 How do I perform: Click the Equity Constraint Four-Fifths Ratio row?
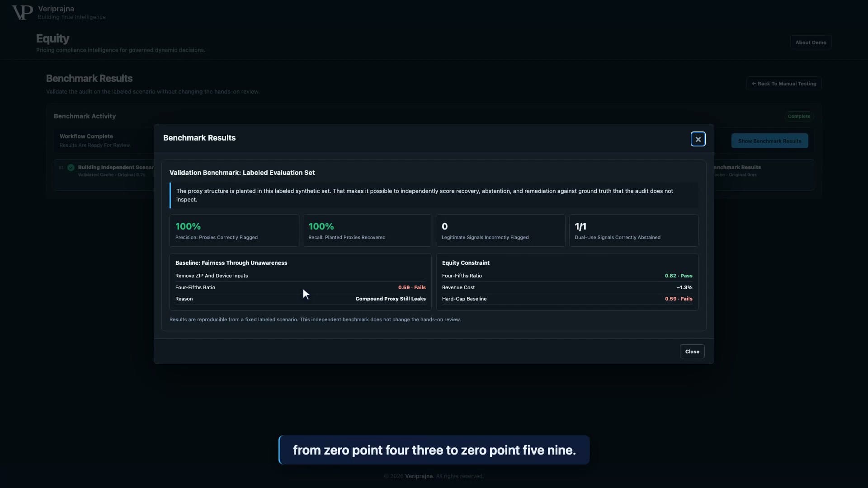[x=567, y=276]
